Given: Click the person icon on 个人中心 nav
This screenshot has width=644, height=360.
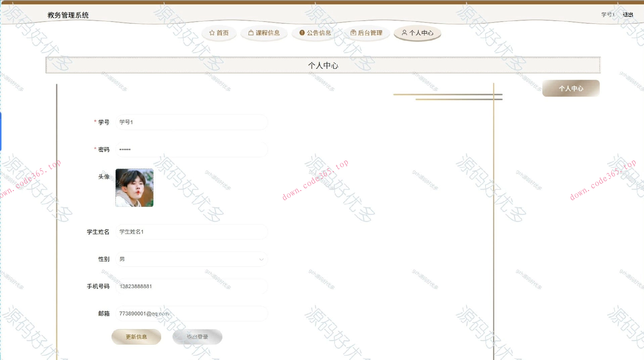Looking at the screenshot, I should click(404, 33).
